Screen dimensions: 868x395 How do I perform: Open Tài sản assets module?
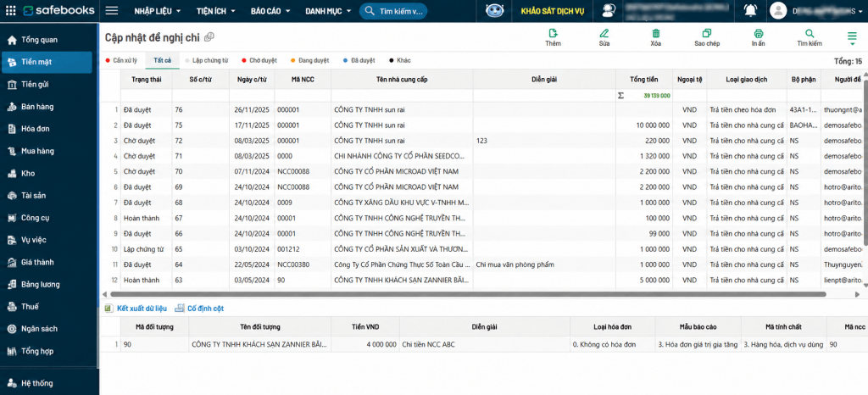[47, 195]
